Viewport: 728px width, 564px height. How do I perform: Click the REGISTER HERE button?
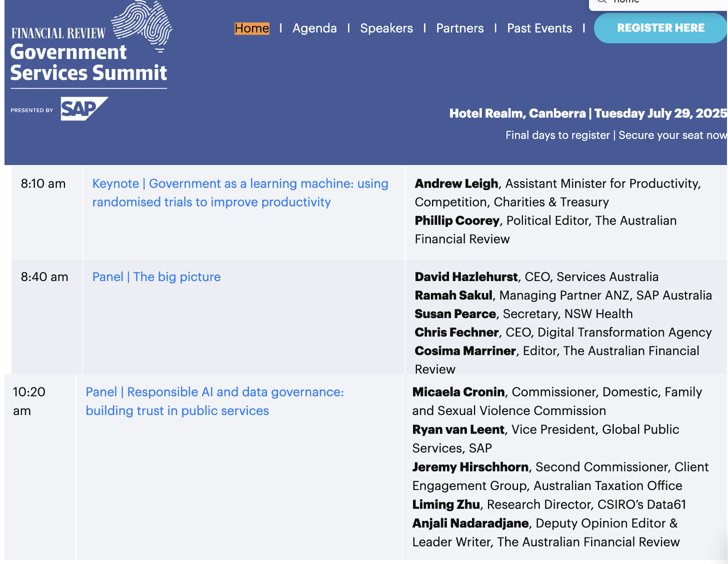click(x=660, y=28)
